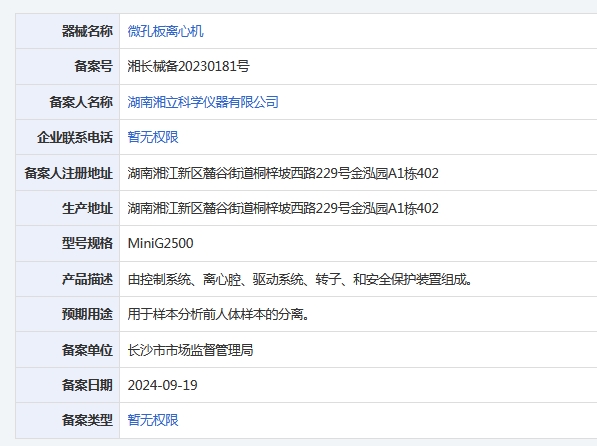Click the 备案人注册地址 row label

pos(69,173)
